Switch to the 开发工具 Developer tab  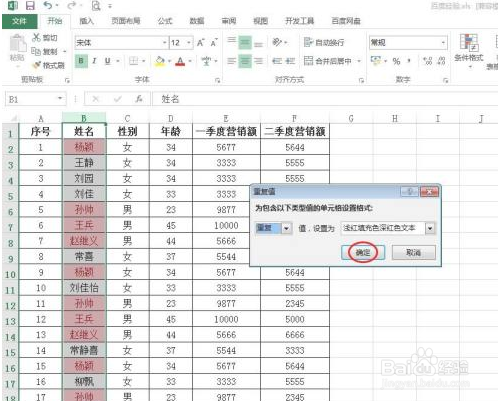[x=300, y=21]
